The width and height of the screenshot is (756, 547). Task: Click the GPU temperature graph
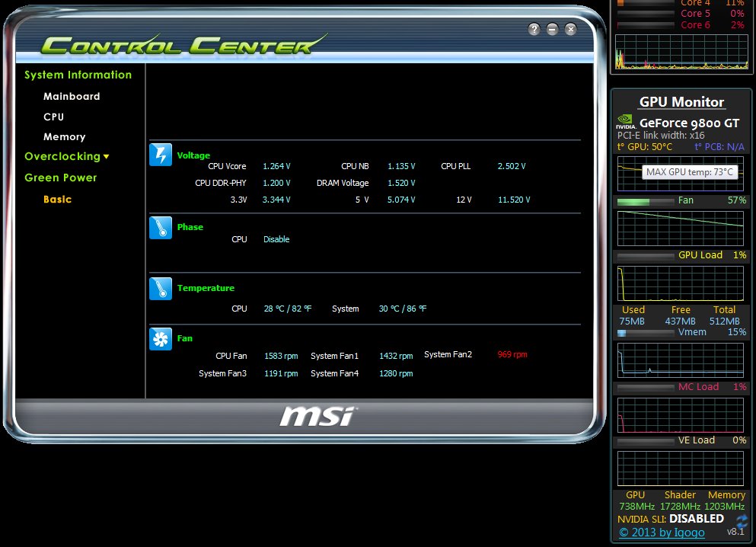pyautogui.click(x=681, y=173)
